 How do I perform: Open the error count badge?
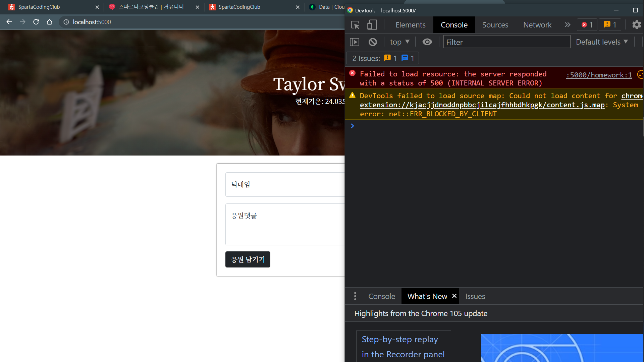tap(587, 25)
